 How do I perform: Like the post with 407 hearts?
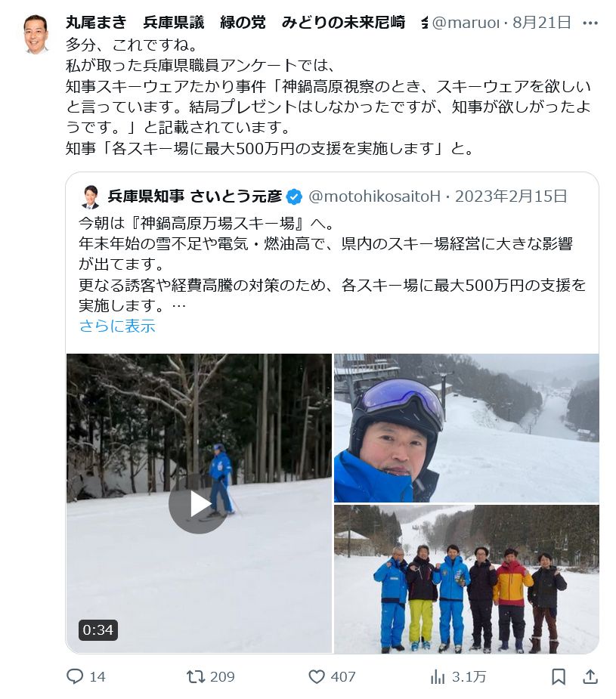pos(317,676)
